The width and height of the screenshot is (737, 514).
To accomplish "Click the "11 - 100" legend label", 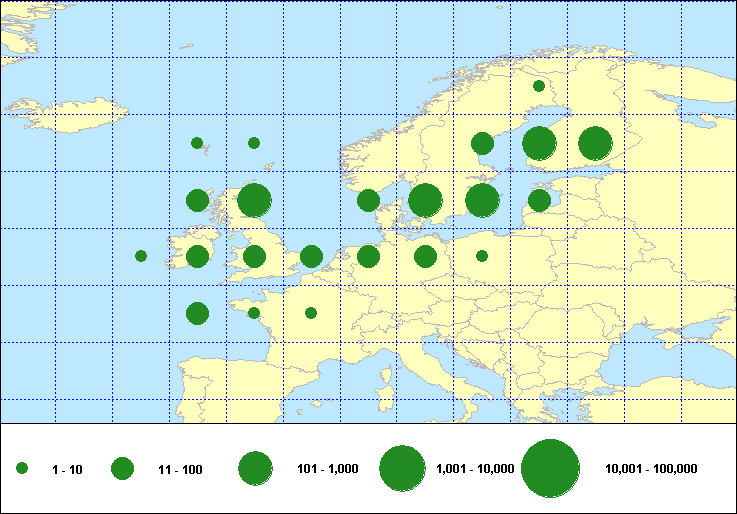I will tap(180, 469).
